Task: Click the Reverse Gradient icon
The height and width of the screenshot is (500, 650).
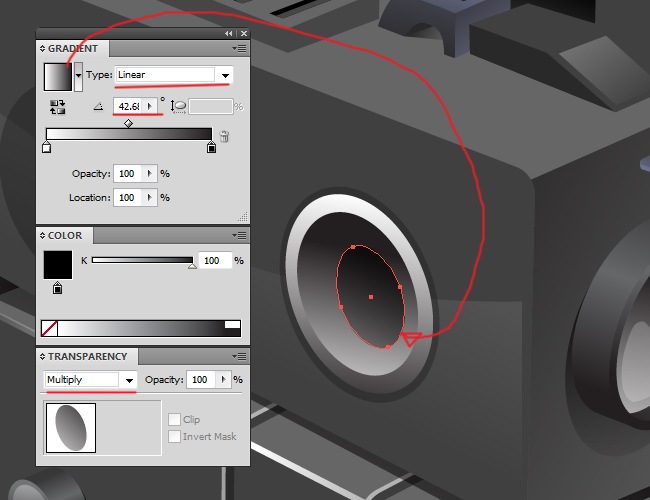Action: pyautogui.click(x=58, y=107)
